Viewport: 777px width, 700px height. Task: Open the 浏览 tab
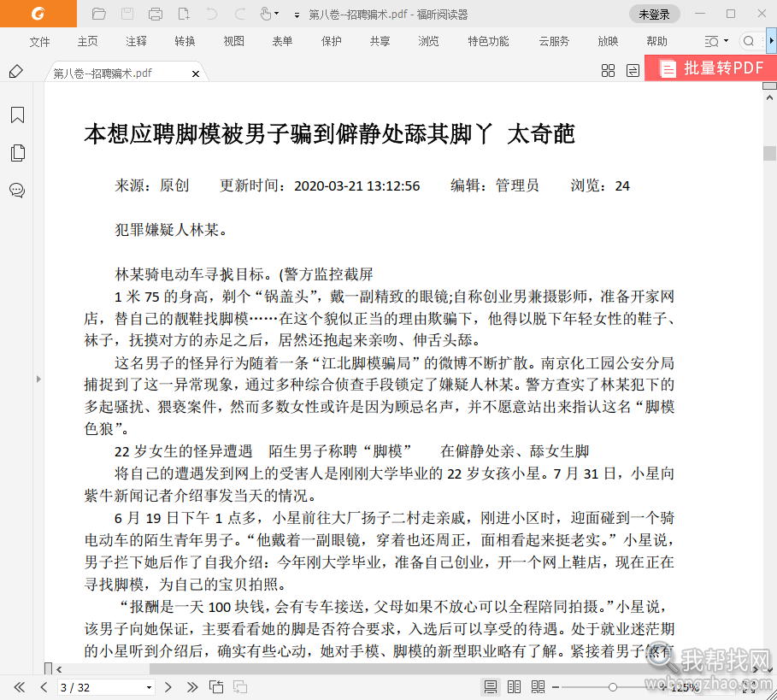(x=428, y=42)
